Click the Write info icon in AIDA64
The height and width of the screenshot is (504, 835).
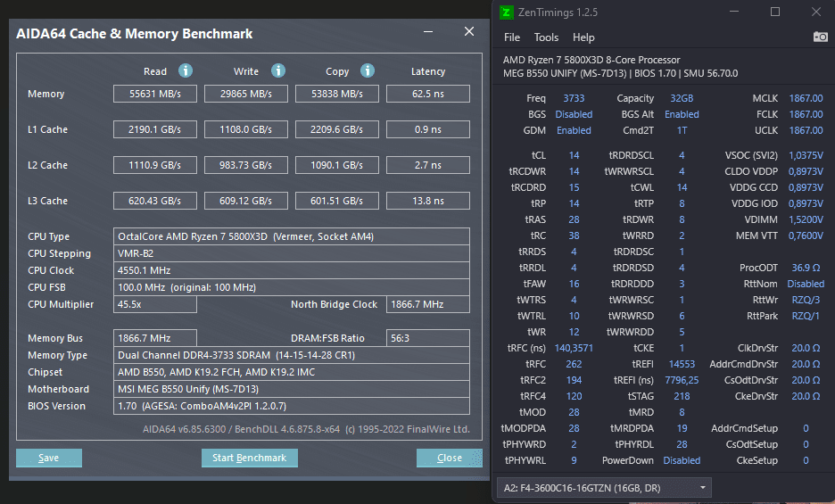coord(278,70)
